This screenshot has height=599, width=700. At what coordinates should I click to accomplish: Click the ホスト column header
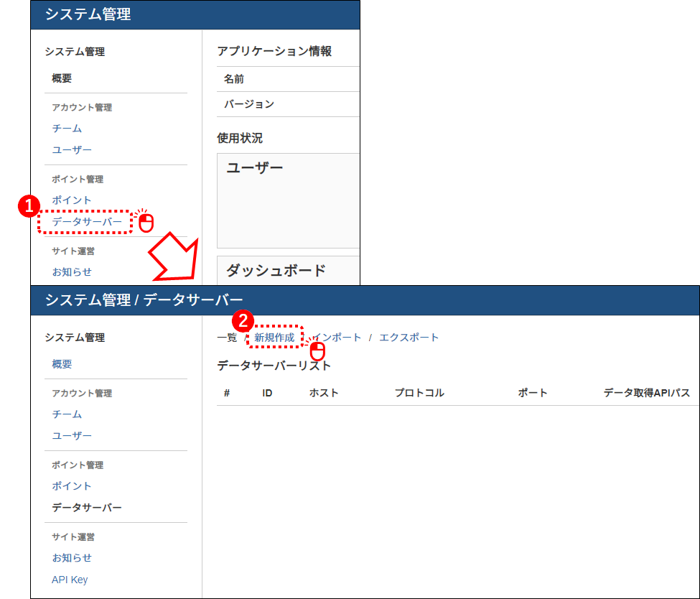pos(324,393)
